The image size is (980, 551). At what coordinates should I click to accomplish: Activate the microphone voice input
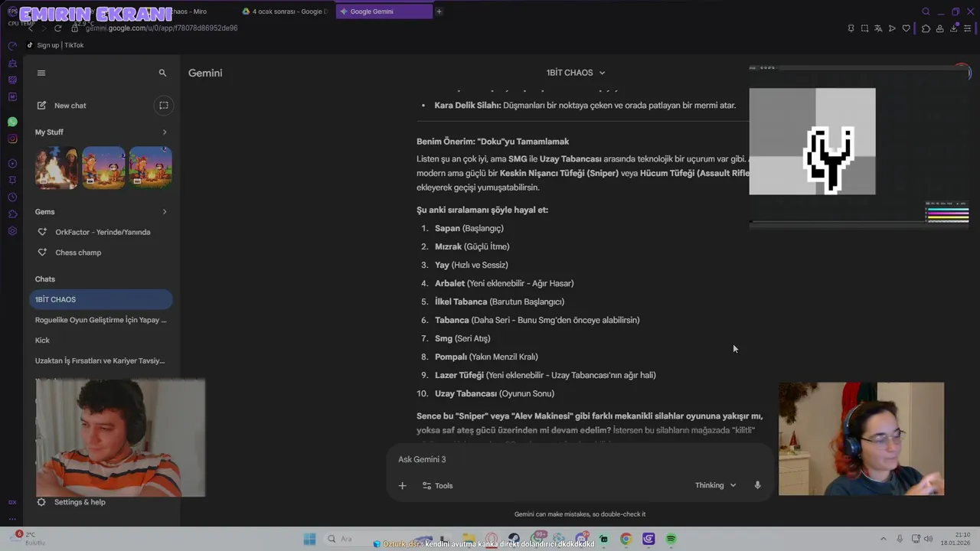coord(757,485)
